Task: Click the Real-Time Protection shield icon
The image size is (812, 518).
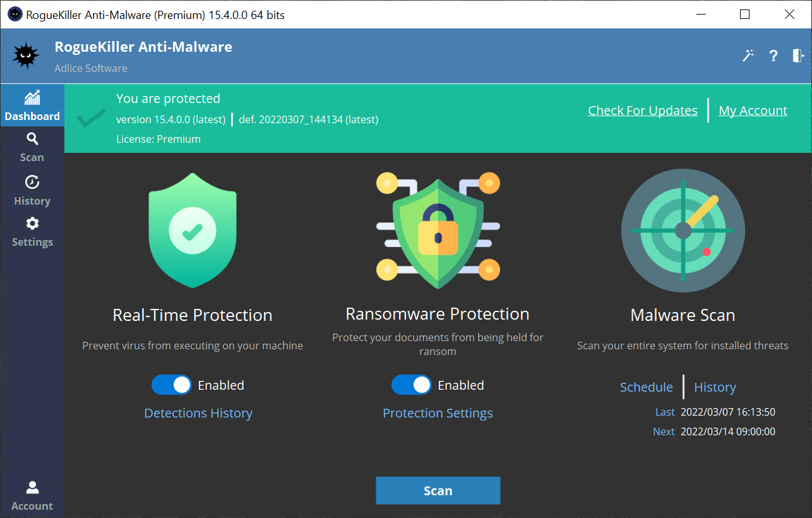Action: pos(193,231)
